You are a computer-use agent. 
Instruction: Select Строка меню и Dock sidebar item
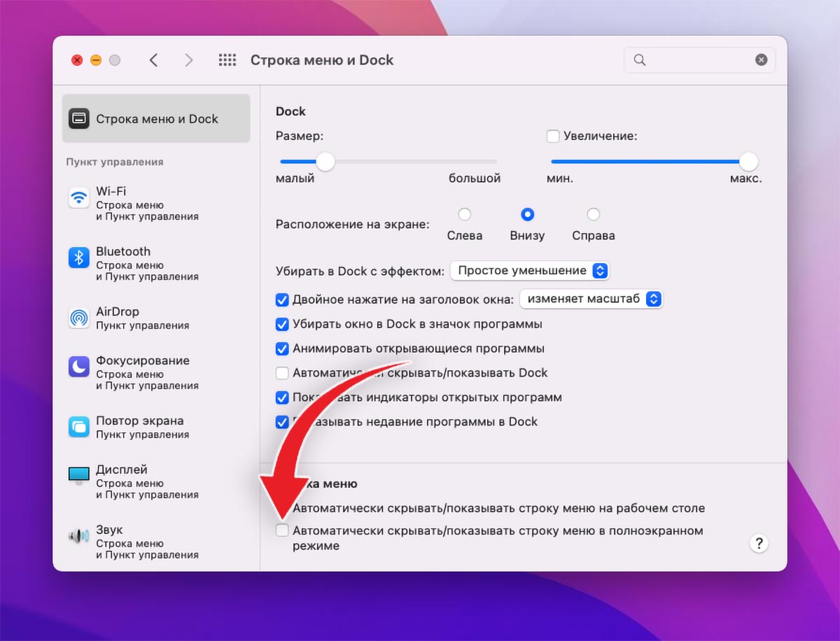pyautogui.click(x=156, y=119)
